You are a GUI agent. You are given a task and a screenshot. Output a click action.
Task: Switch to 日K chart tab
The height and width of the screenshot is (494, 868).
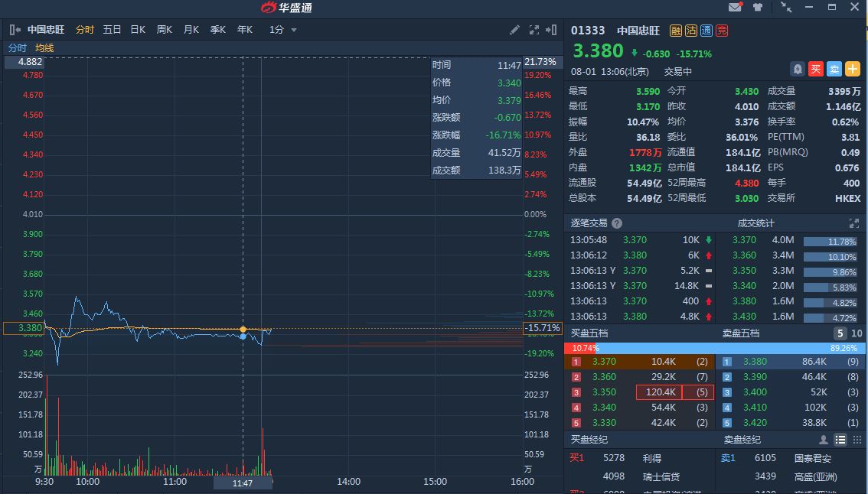click(x=138, y=30)
